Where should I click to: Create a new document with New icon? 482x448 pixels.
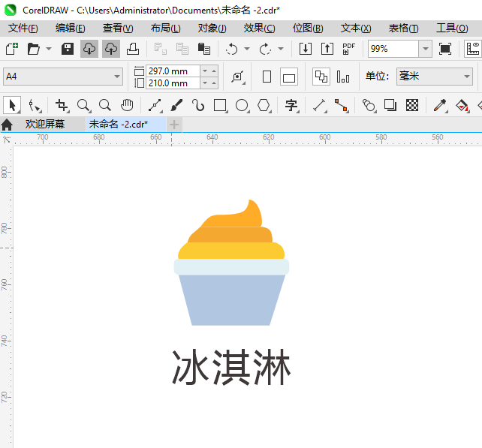(12, 49)
